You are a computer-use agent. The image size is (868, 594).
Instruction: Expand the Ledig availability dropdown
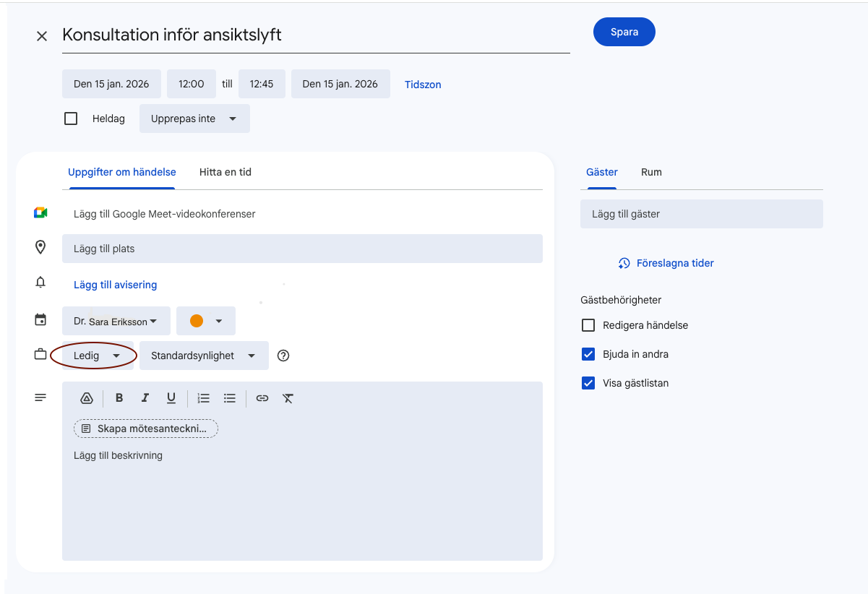pyautogui.click(x=98, y=356)
